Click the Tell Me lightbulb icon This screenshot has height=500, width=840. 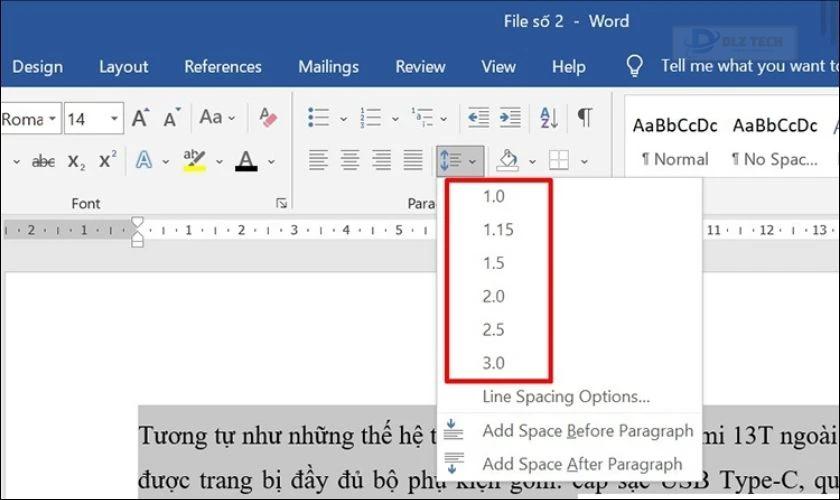(x=634, y=66)
